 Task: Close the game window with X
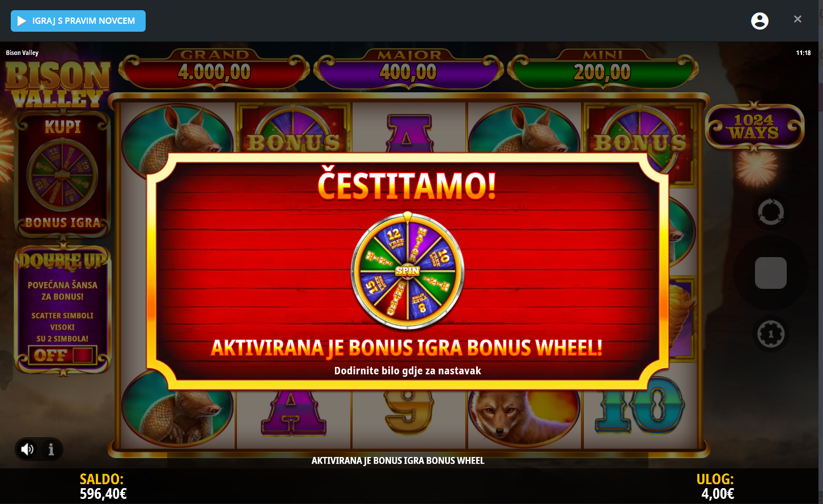797,19
